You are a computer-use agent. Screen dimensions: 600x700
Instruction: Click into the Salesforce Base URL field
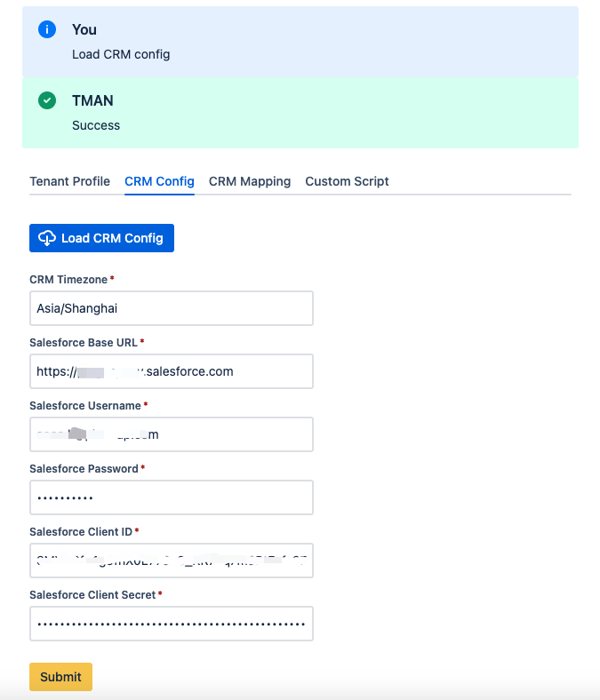tap(172, 371)
